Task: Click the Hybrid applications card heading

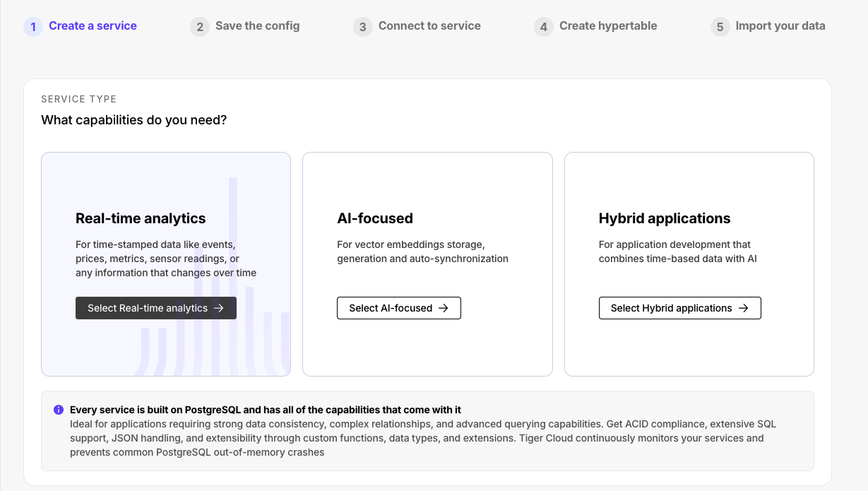Action: click(665, 218)
